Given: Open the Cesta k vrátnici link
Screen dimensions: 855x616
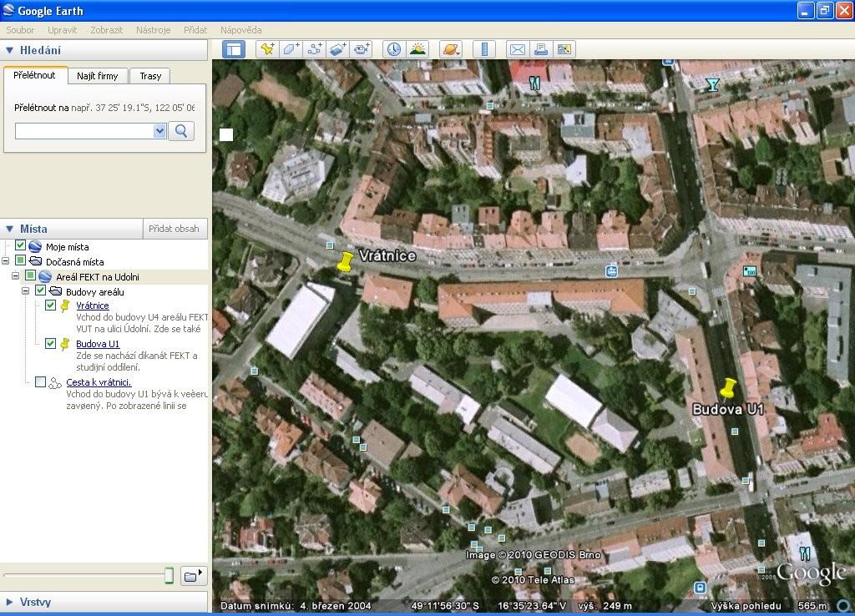Looking at the screenshot, I should [99, 382].
